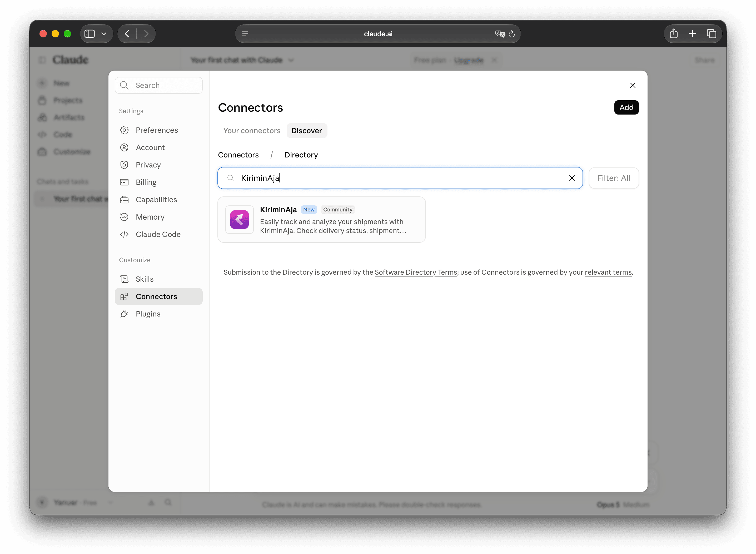This screenshot has height=554, width=756.
Task: Clear the KiriminAja search text
Action: coord(572,178)
